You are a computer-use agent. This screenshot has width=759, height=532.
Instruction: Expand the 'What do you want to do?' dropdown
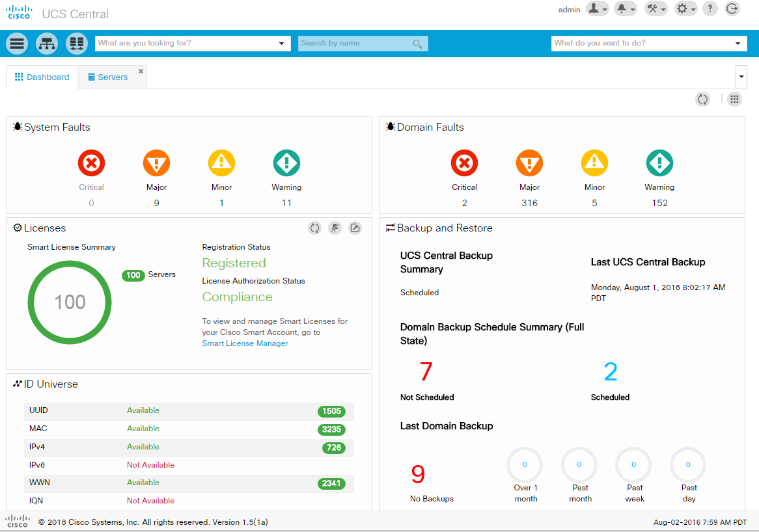coord(738,44)
